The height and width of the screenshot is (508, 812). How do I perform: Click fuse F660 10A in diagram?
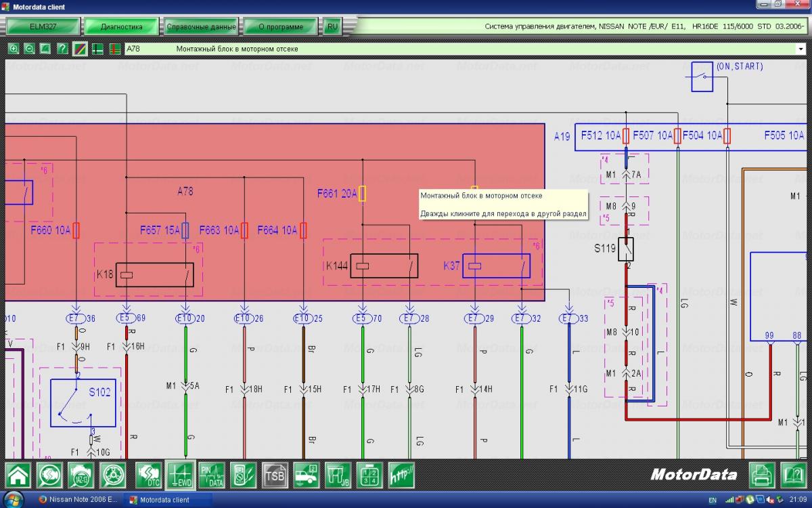pyautogui.click(x=76, y=230)
